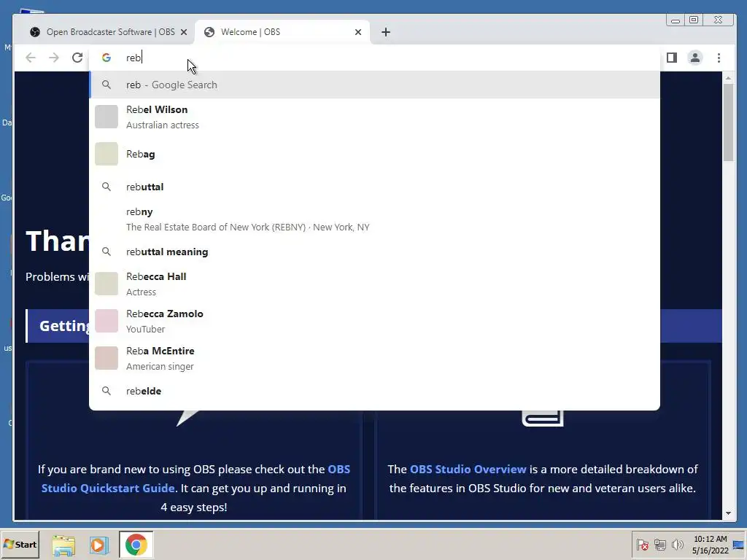747x560 pixels.
Task: Click the address bar containing reb
Action: pos(374,58)
